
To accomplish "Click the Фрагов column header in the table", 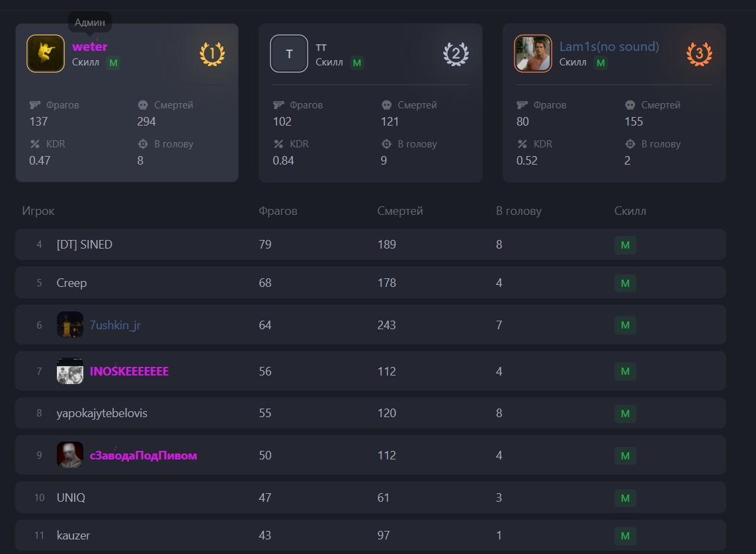I will coord(278,211).
